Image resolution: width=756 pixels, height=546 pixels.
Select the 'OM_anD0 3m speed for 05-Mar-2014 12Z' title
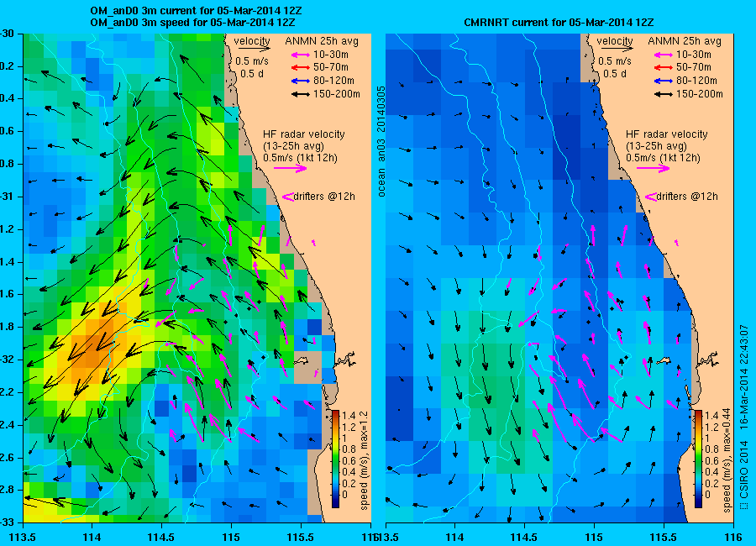tap(192, 23)
